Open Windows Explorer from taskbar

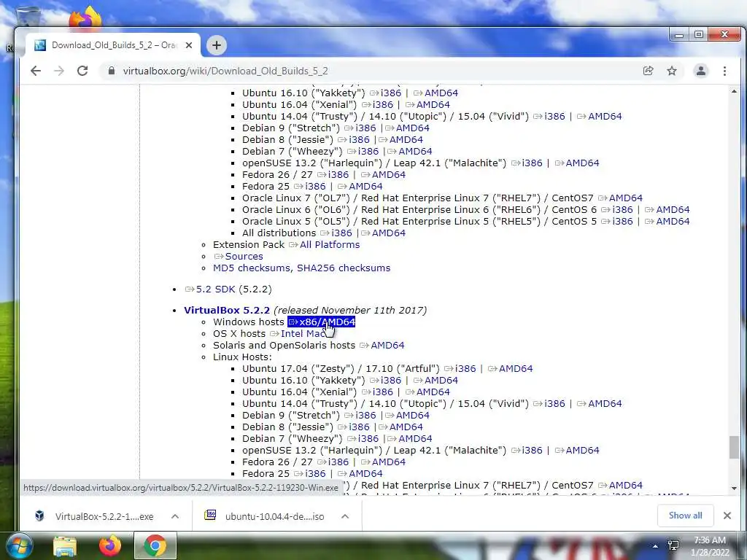(x=65, y=545)
